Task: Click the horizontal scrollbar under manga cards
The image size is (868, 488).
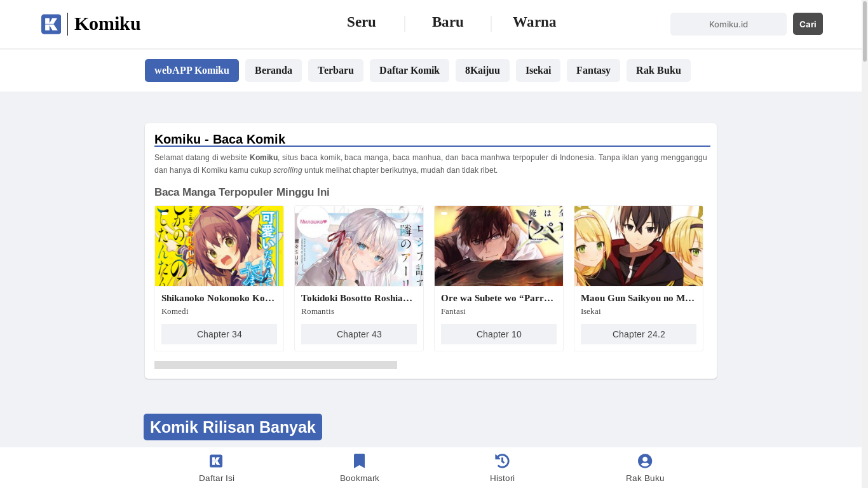Action: pos(276,365)
